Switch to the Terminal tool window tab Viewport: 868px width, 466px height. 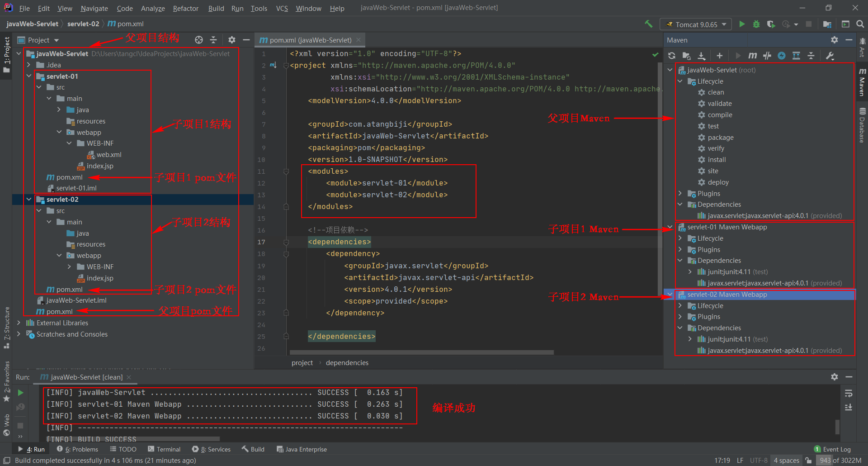tap(164, 449)
